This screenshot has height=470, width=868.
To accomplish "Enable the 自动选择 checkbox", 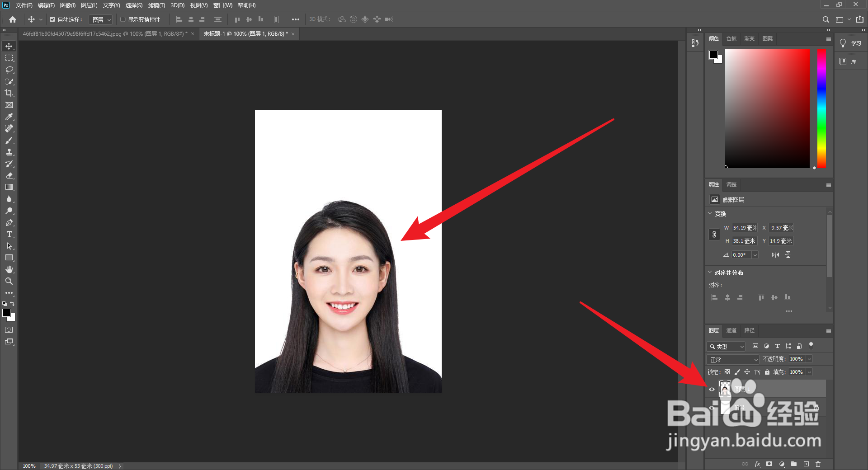I will [52, 19].
